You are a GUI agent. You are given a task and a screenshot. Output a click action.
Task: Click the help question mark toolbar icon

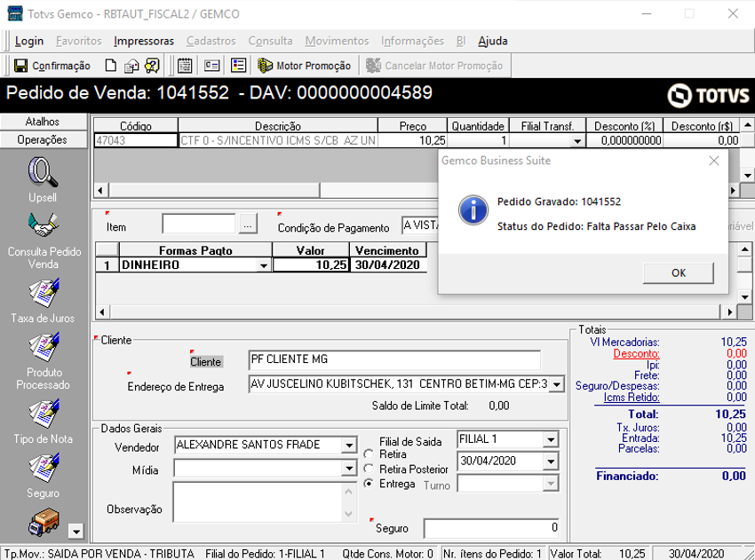(x=152, y=66)
